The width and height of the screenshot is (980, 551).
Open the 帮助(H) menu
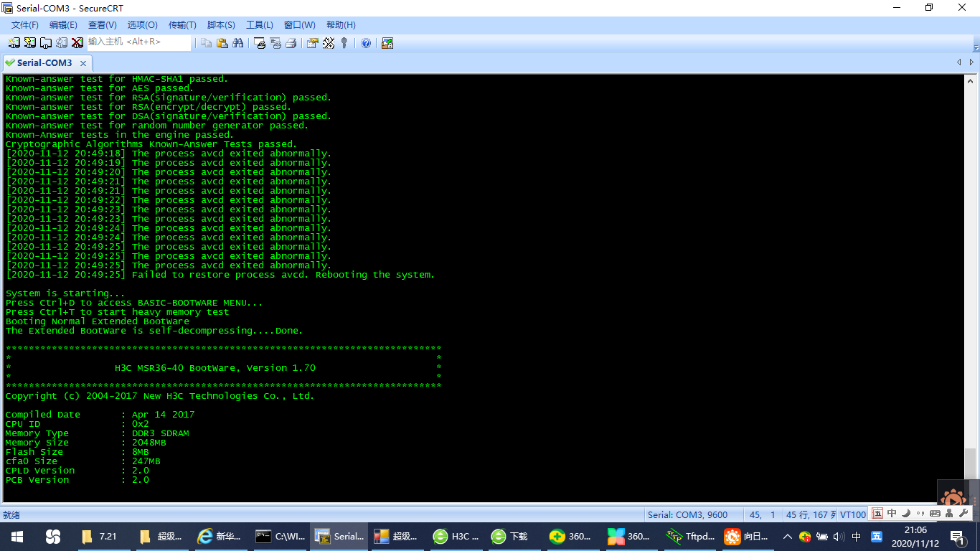341,25
